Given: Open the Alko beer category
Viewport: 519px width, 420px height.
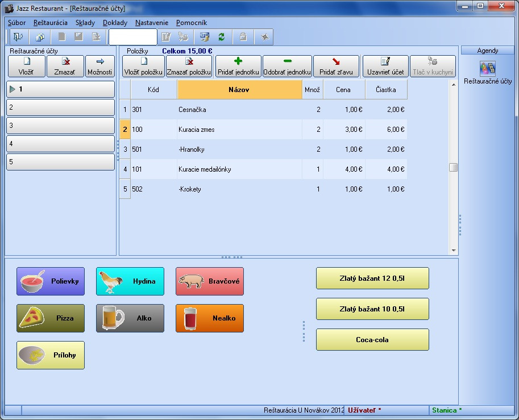Looking at the screenshot, I should tap(130, 318).
